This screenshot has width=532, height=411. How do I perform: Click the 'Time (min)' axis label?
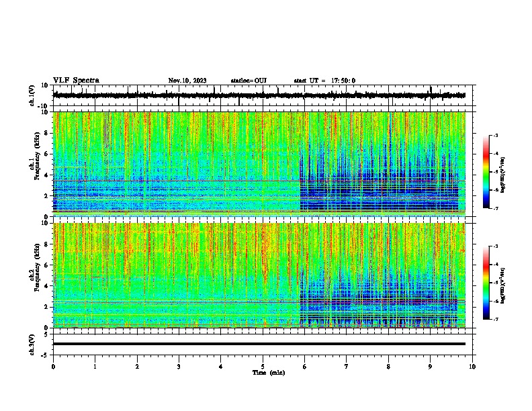pos(269,373)
